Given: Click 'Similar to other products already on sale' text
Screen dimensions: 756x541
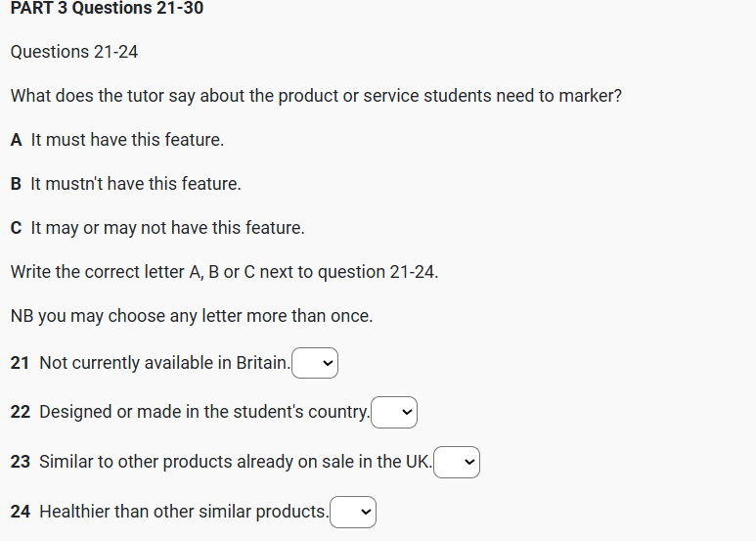Looking at the screenshot, I should (x=235, y=461).
